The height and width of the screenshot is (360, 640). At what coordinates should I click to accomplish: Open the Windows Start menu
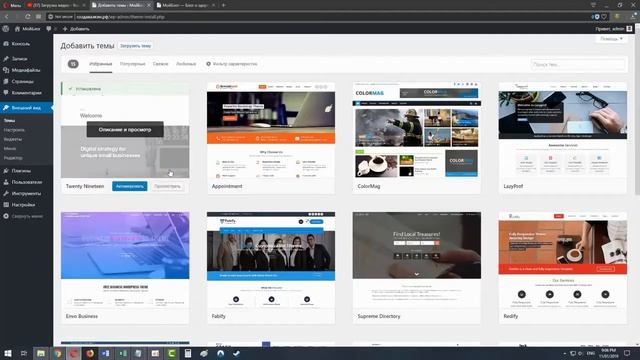[8, 353]
